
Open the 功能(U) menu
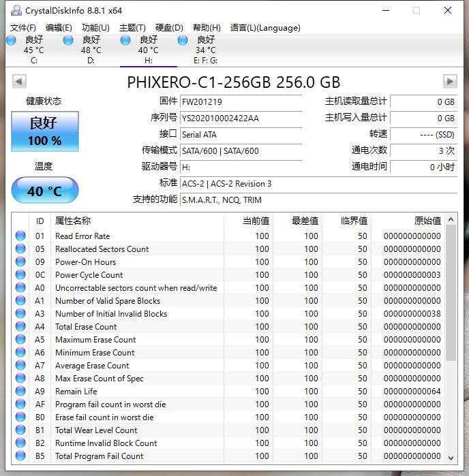click(95, 28)
